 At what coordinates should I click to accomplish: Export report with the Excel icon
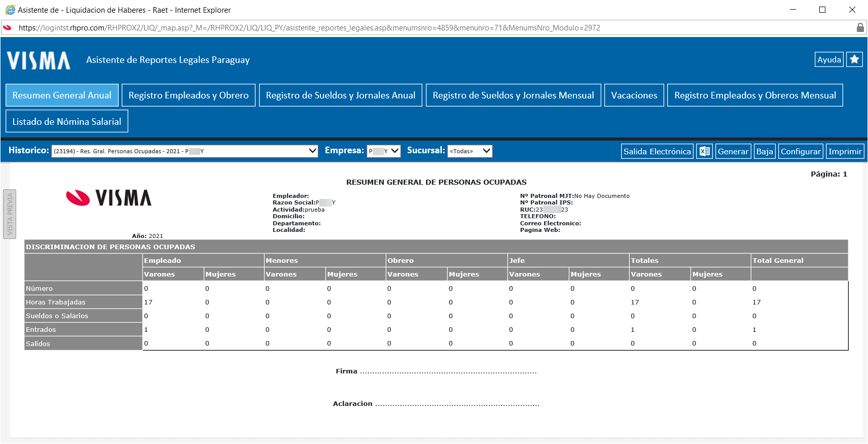704,151
